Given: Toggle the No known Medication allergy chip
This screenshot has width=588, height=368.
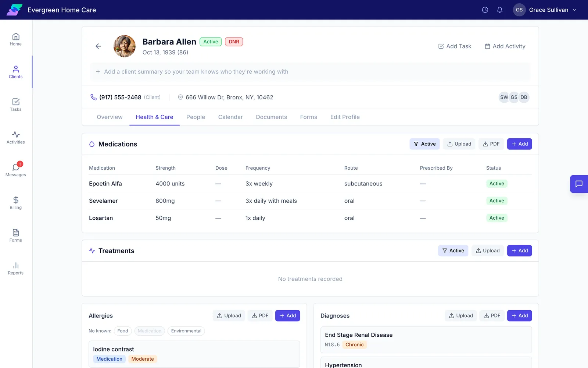Looking at the screenshot, I should tap(150, 331).
